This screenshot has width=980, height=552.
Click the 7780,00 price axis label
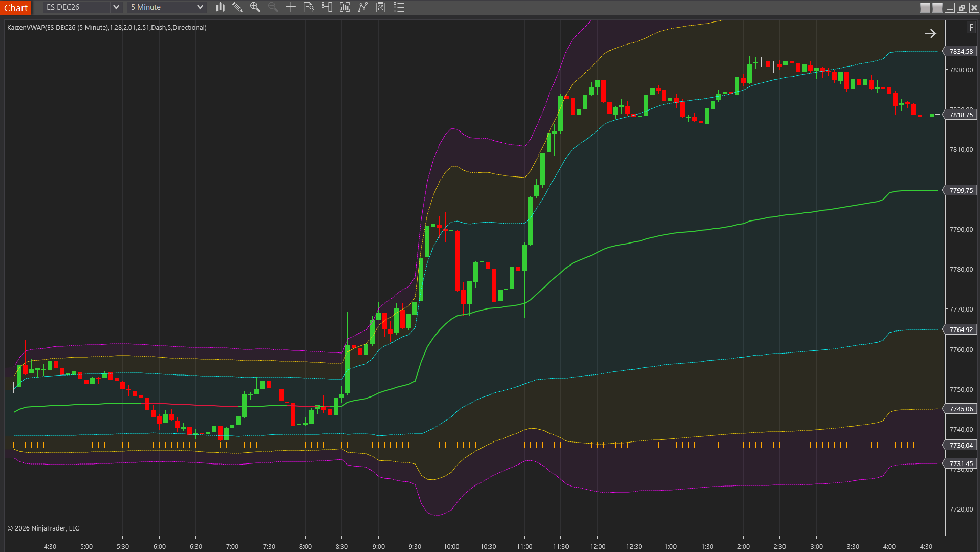tap(962, 269)
